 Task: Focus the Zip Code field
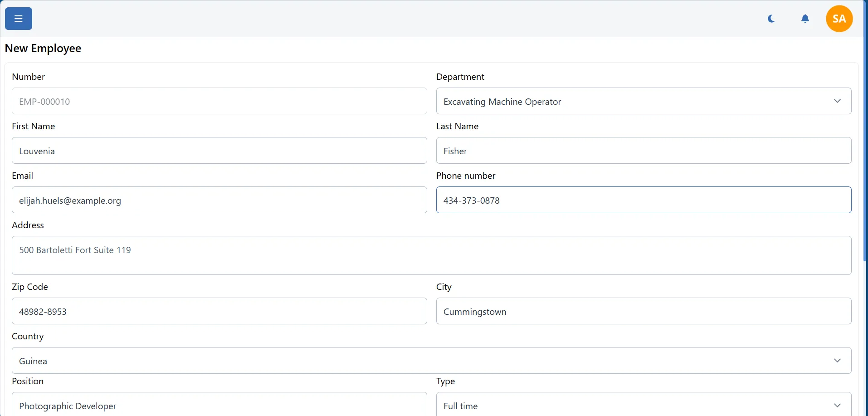pyautogui.click(x=219, y=311)
